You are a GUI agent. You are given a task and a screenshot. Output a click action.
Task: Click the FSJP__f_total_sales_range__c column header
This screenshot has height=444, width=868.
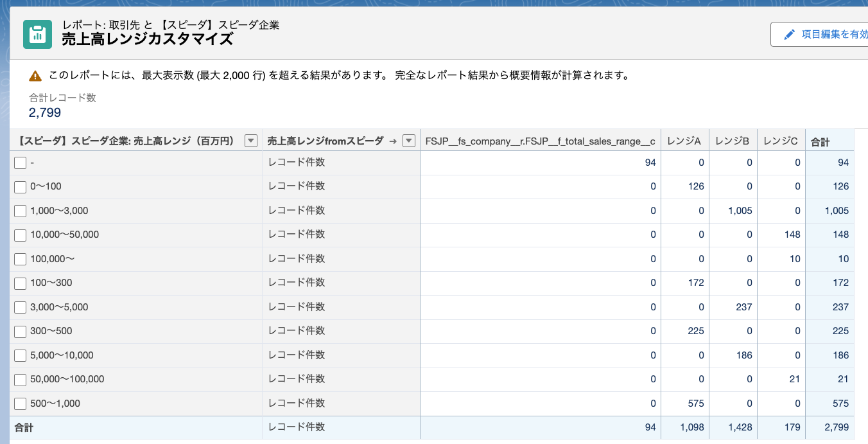click(x=540, y=141)
